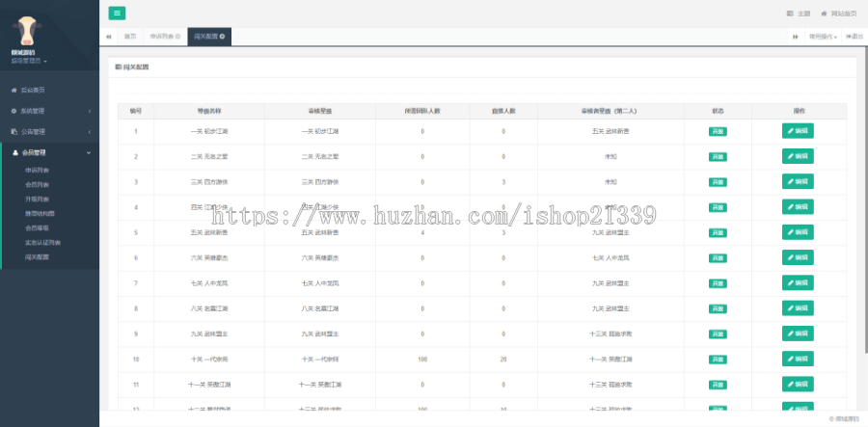
Task: Edit row 6 六关 level
Action: [x=798, y=257]
